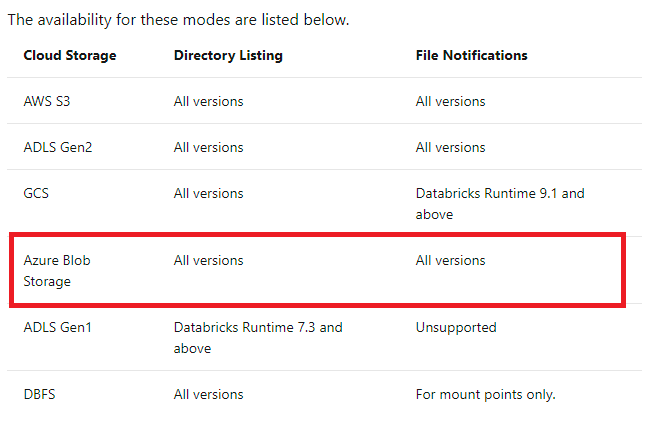
Task: Select the "Unsupported" cell for ADLS Gen1
Action: [456, 327]
